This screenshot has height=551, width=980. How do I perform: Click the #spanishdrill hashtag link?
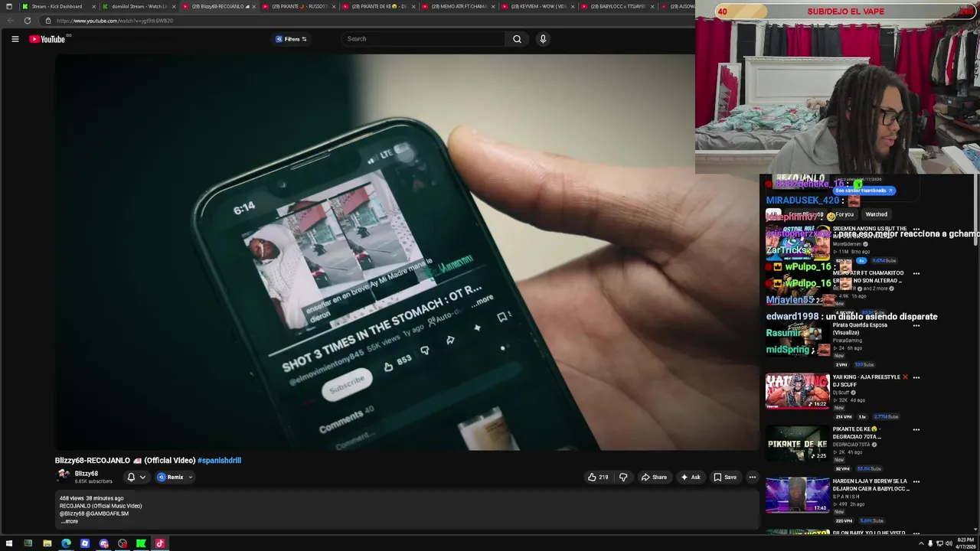pyautogui.click(x=219, y=461)
